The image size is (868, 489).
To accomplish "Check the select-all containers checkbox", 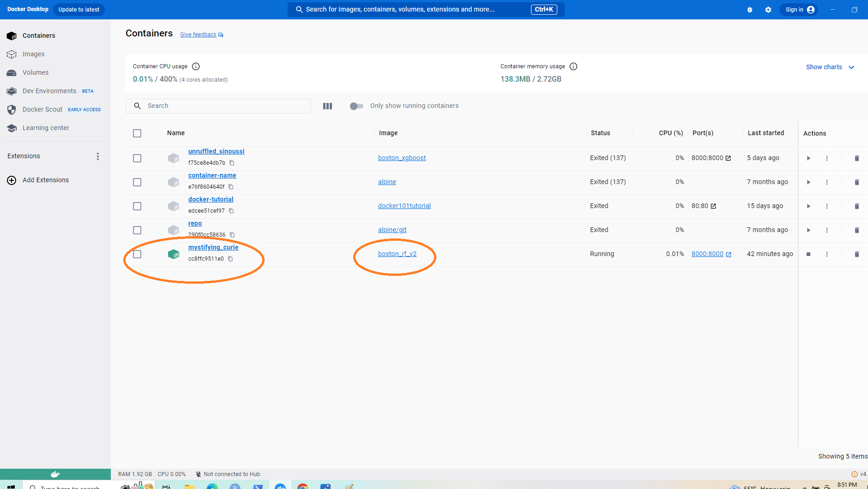I will tap(137, 133).
